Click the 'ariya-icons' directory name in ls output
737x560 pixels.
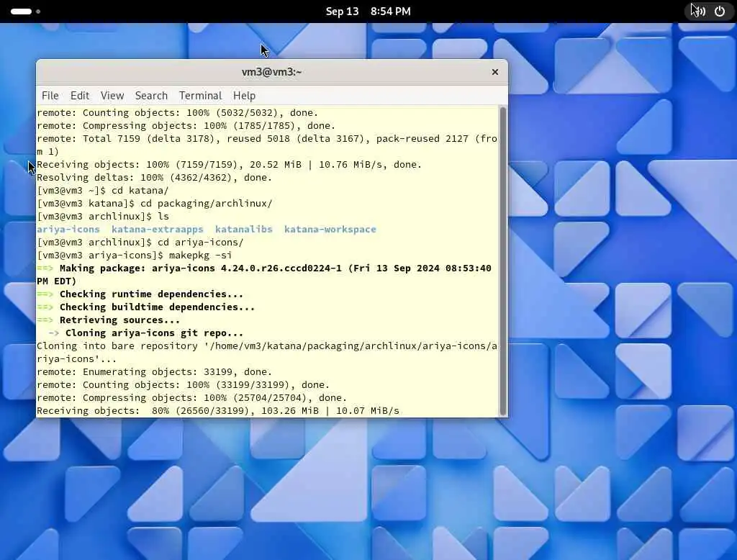pos(68,230)
